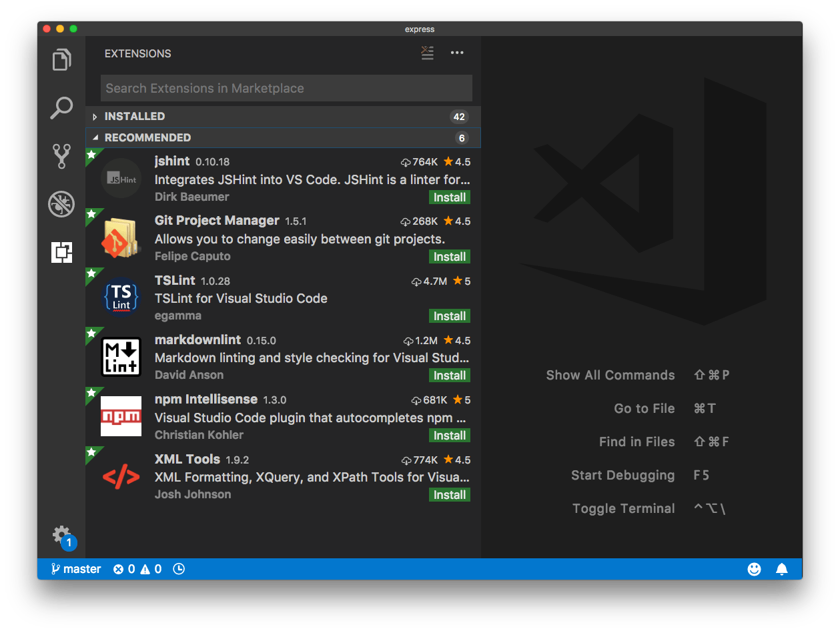Click publisher name Josh Johnson
This screenshot has width=840, height=633.
pos(193,494)
